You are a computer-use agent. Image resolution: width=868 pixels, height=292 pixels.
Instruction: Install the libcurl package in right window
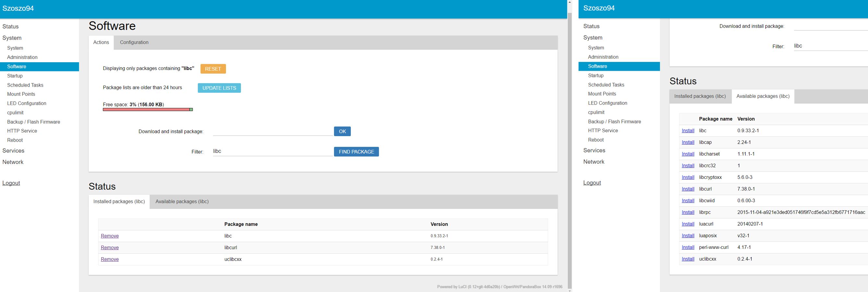688,189
